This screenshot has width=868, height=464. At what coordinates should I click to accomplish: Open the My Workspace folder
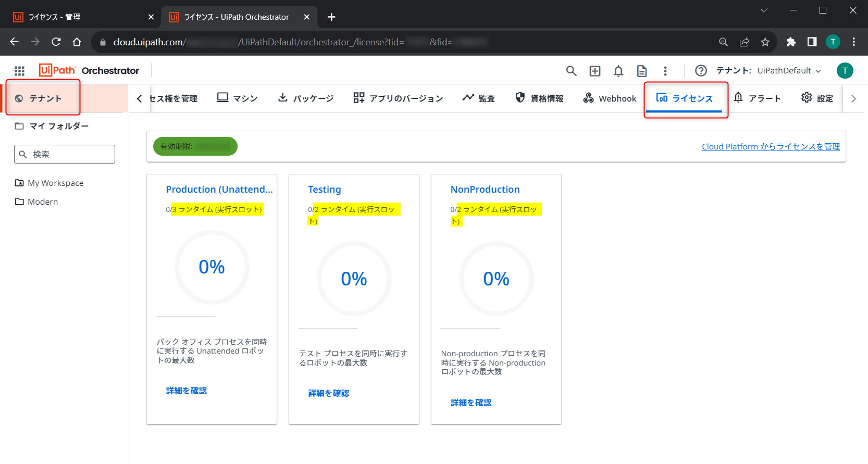[49, 183]
